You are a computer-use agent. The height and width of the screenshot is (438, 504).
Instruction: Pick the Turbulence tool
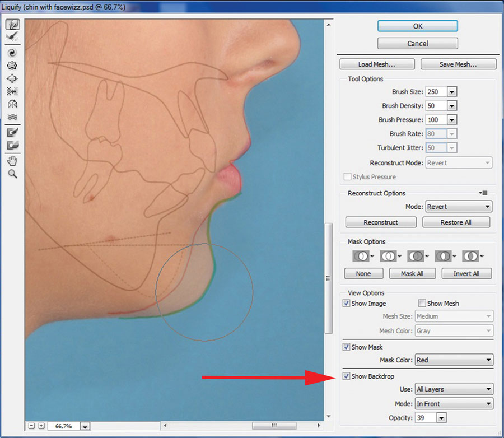(12, 117)
